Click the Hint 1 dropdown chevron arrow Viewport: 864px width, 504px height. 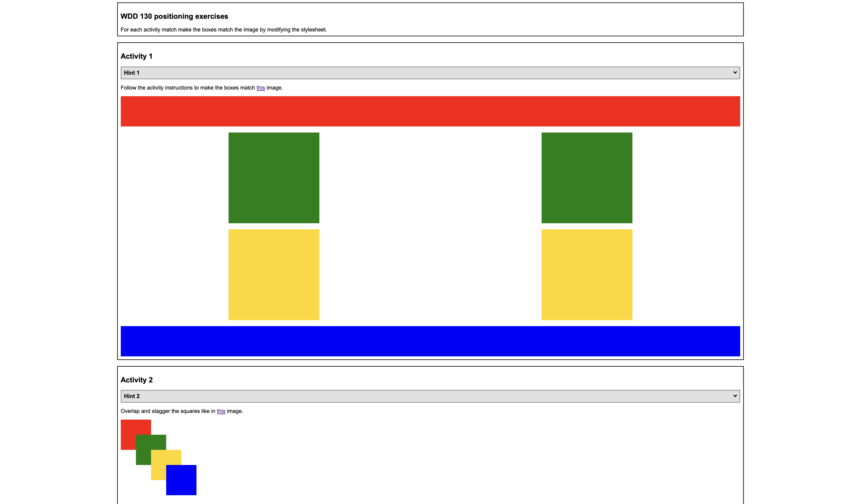(735, 73)
